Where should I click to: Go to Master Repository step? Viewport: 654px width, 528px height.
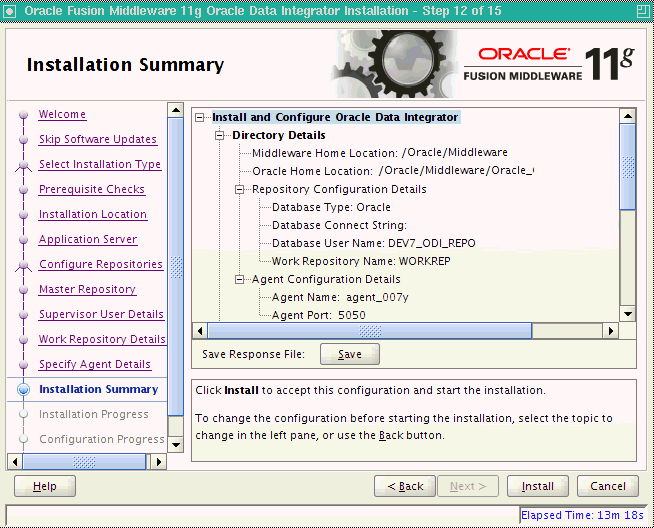87,289
